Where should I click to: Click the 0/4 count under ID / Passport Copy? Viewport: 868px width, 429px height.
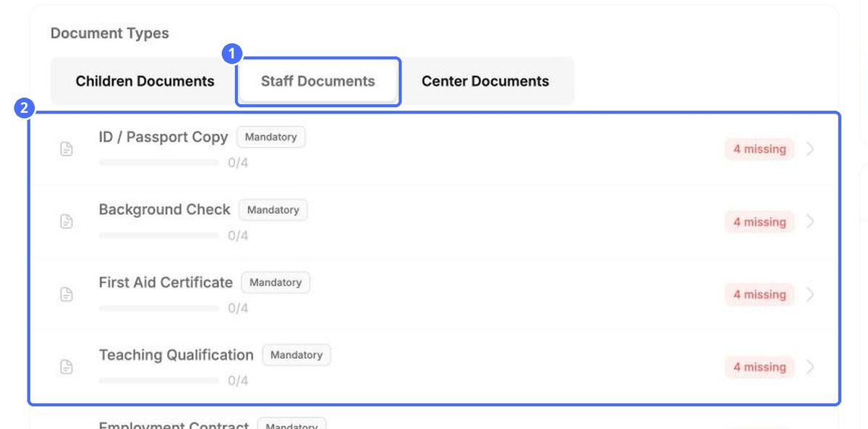(238, 163)
